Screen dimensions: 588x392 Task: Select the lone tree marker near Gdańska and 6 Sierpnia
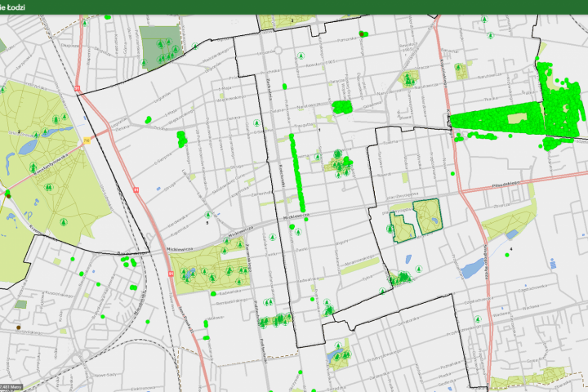click(x=256, y=122)
